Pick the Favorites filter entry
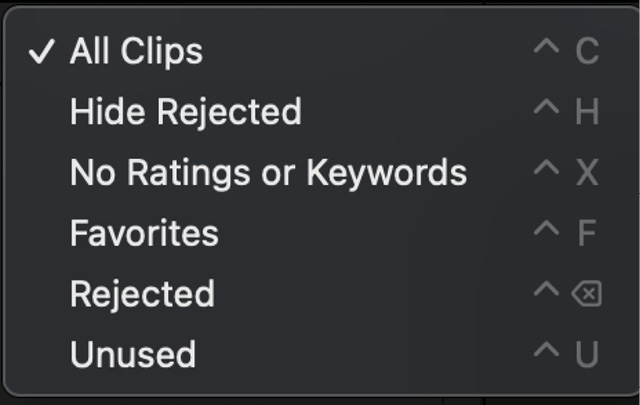Image resolution: width=640 pixels, height=405 pixels. pyautogui.click(x=144, y=234)
